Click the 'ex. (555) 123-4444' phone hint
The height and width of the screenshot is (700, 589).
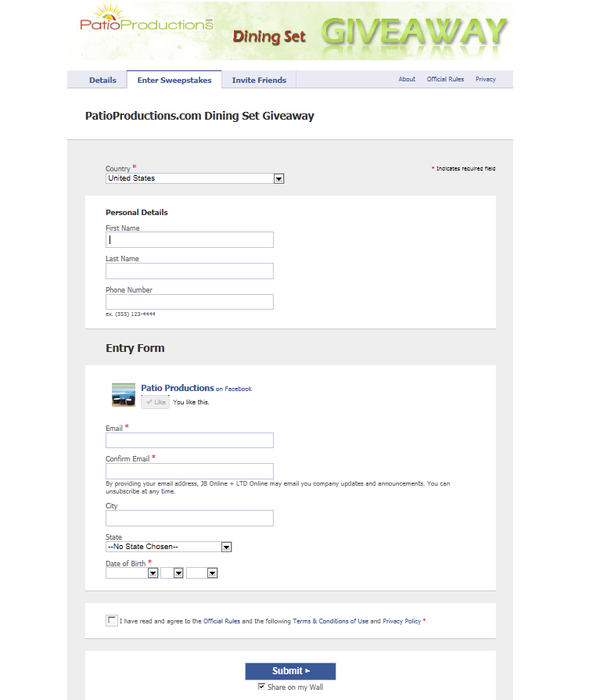131,314
